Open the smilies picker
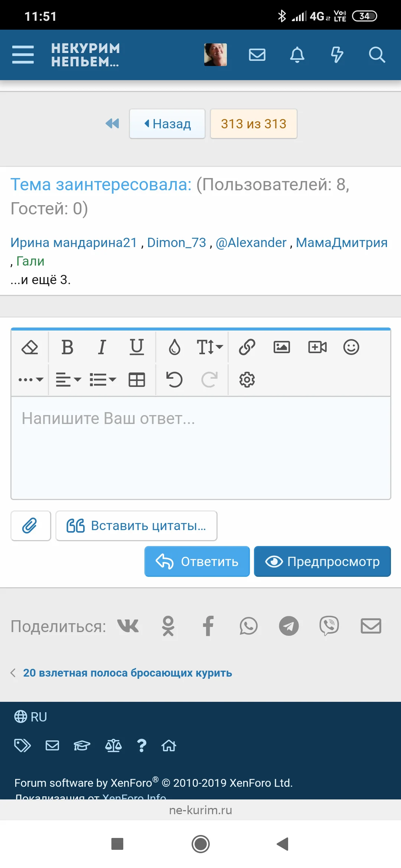Image resolution: width=401 pixels, height=868 pixels. point(351,347)
